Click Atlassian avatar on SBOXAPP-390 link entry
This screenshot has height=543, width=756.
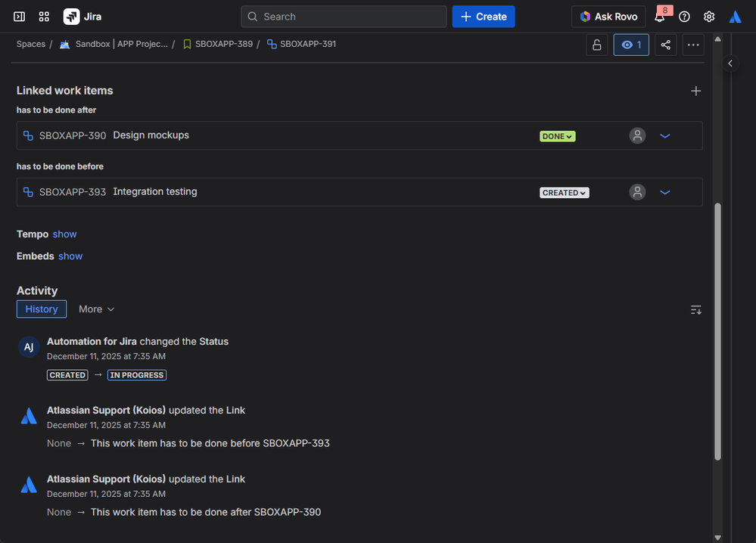click(x=29, y=485)
